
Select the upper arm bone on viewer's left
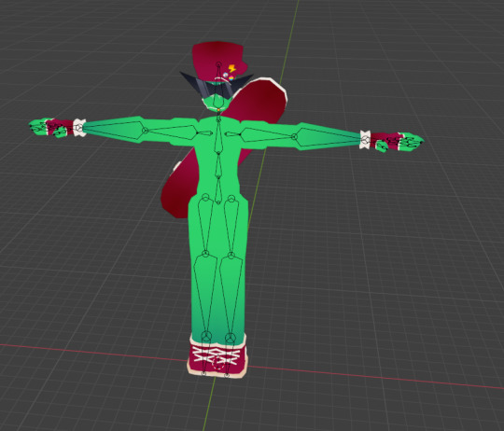tap(171, 132)
